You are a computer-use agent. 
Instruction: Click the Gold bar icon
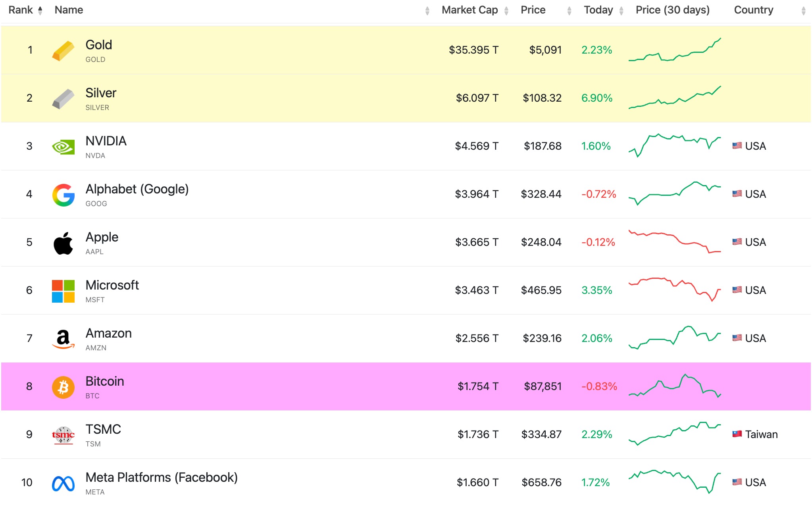63,51
